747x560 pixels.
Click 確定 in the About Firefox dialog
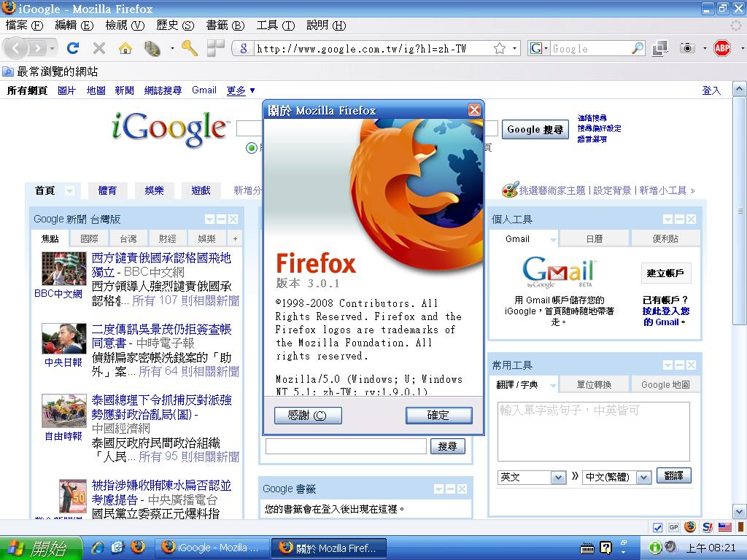coord(438,415)
